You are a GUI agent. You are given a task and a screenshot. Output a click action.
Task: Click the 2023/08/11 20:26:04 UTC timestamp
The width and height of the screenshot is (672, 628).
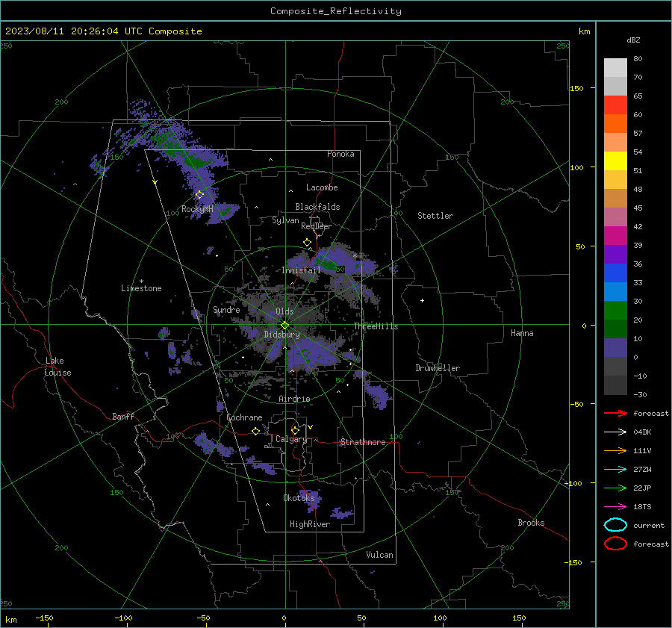coord(103,31)
